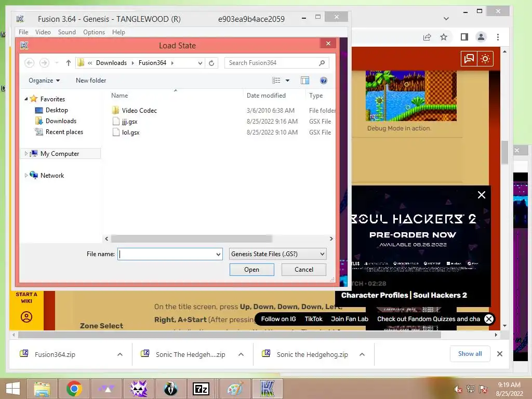The height and width of the screenshot is (399, 532).
Task: Toggle Fandom light/dark theme sun icon
Action: click(x=485, y=59)
